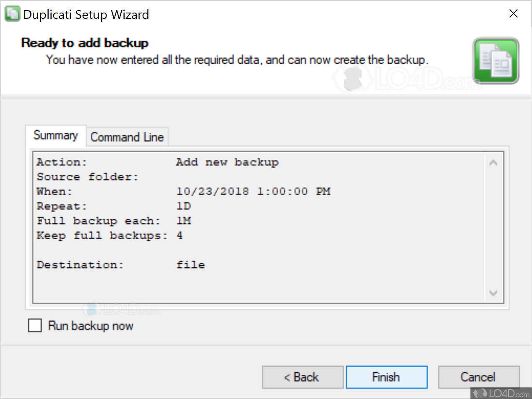The width and height of the screenshot is (532, 399).
Task: Click the Duplicati Setup Wizard title text
Action: (86, 15)
